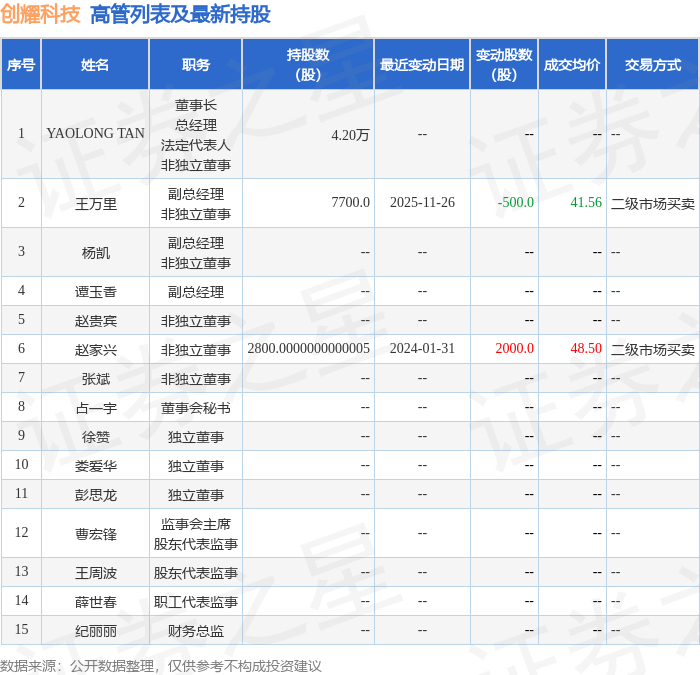Select the name 彭思龙

(96, 495)
